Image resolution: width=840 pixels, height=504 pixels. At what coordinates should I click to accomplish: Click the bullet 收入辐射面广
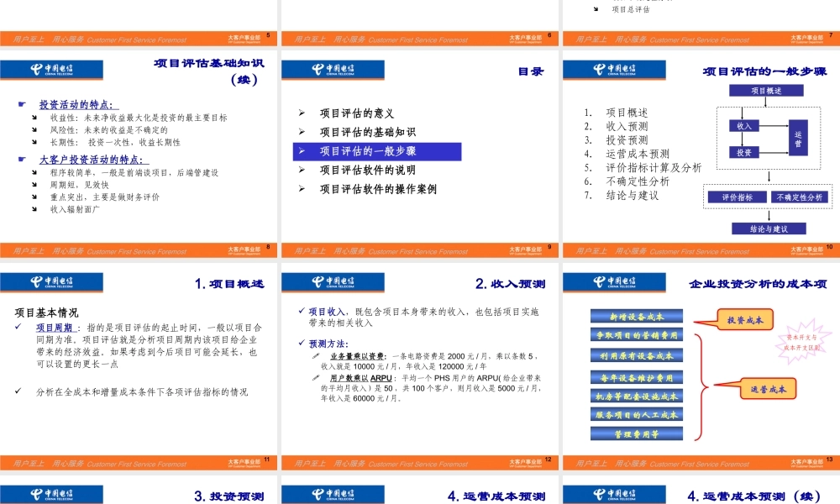(x=75, y=209)
